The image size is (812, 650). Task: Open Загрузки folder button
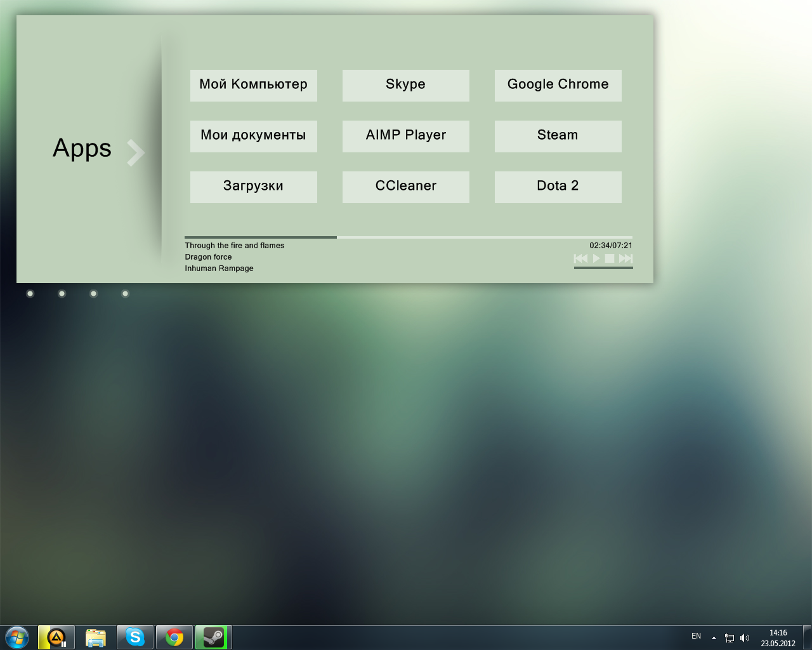click(x=254, y=187)
